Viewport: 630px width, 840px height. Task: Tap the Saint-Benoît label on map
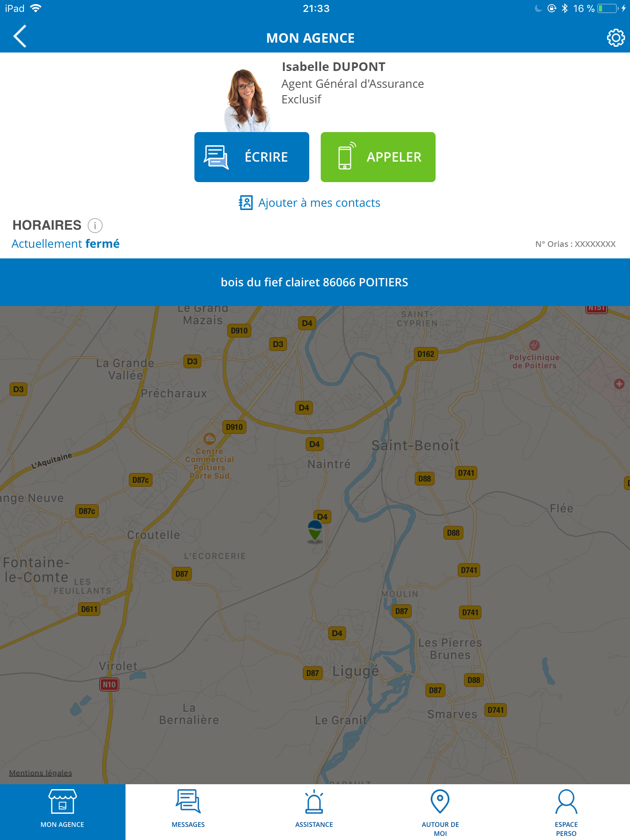[x=415, y=445]
